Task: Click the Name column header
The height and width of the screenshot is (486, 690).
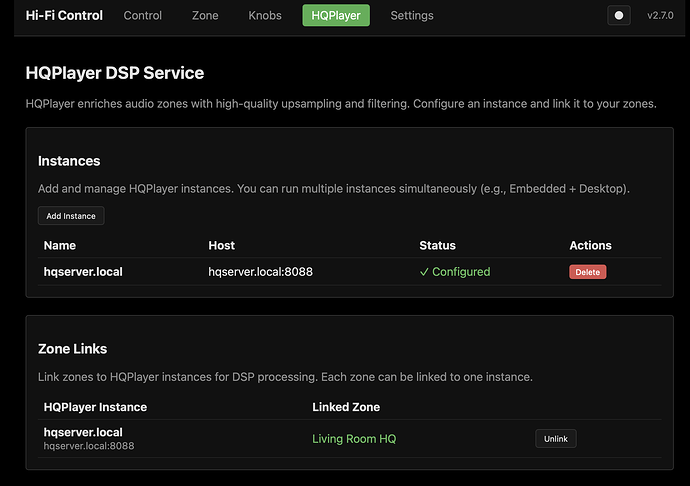Action: (60, 245)
